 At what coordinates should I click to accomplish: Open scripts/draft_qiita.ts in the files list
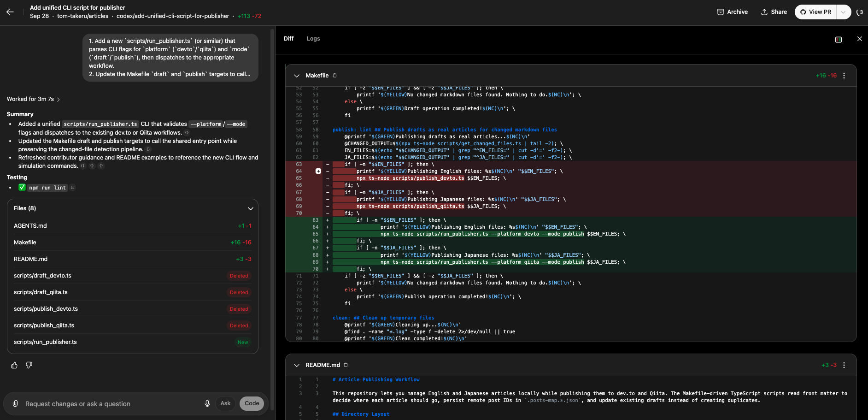pos(133,292)
